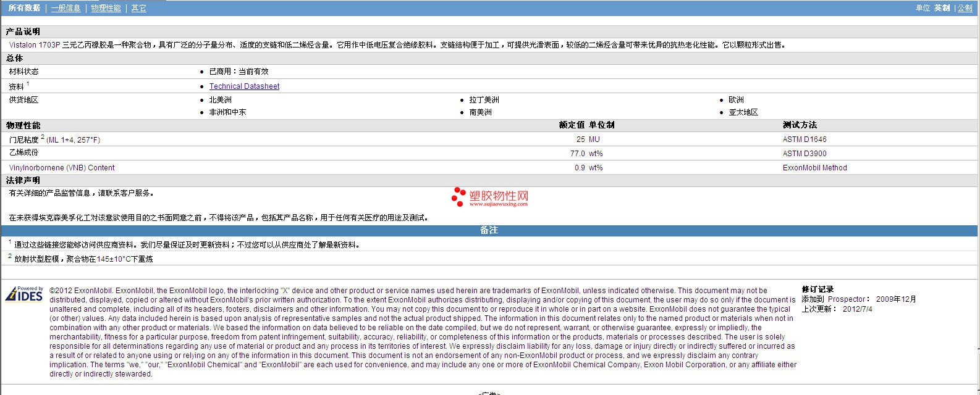980x395 pixels.
Task: Click the 备注 blue header bar
Action: point(489,230)
